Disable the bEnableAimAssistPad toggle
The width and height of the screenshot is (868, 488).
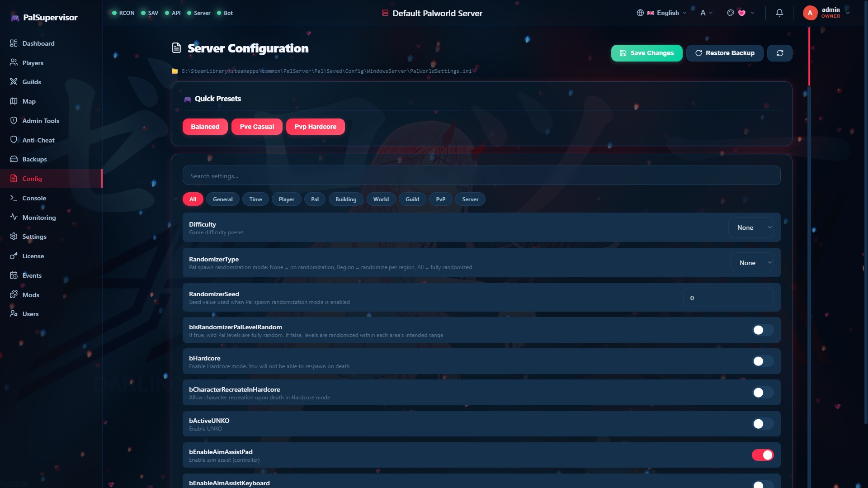[x=763, y=455]
